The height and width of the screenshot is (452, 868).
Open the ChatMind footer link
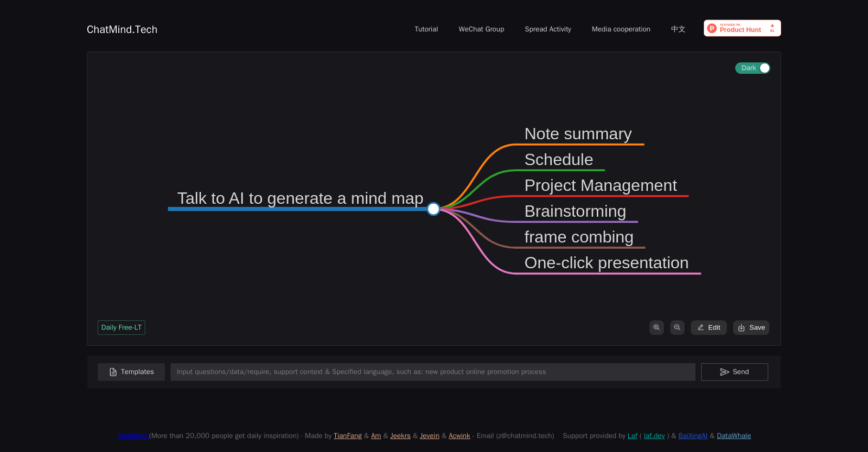click(132, 436)
